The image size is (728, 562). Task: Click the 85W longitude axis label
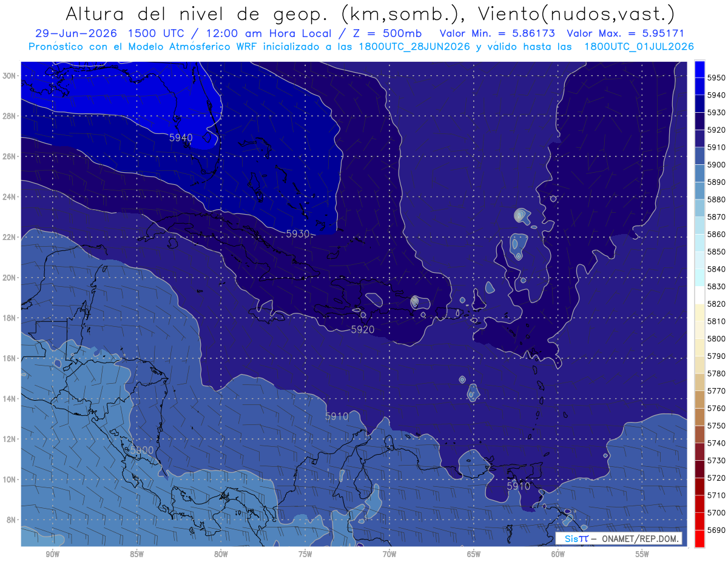(x=136, y=554)
